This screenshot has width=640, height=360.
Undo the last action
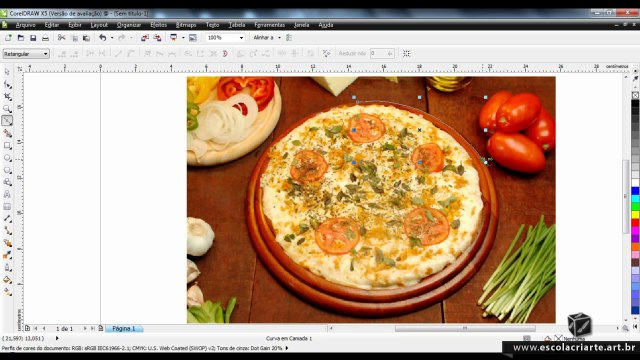click(x=102, y=38)
